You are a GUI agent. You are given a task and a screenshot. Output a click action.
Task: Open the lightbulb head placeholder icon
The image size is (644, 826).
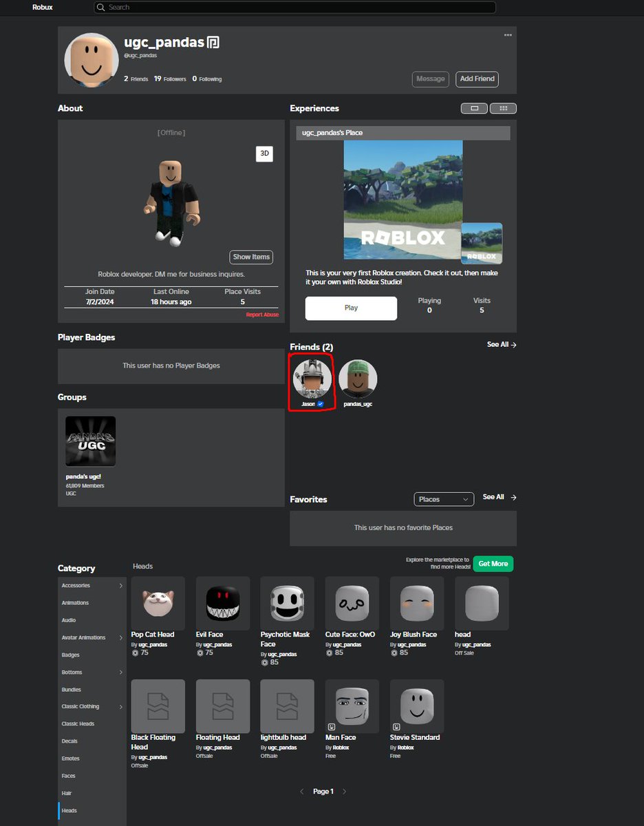pyautogui.click(x=288, y=706)
